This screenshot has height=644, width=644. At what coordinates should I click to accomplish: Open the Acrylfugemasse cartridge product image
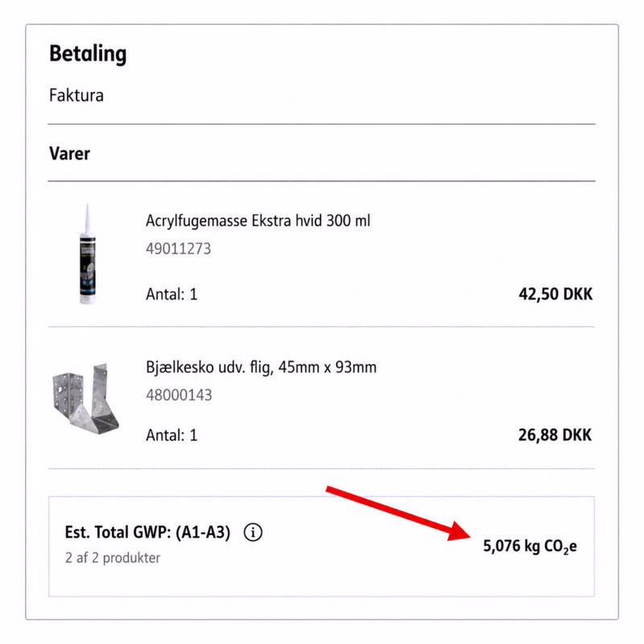tap(88, 254)
